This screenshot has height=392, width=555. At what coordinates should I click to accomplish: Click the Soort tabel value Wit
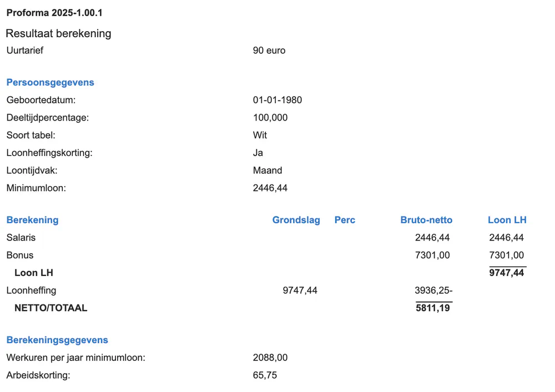click(x=260, y=135)
